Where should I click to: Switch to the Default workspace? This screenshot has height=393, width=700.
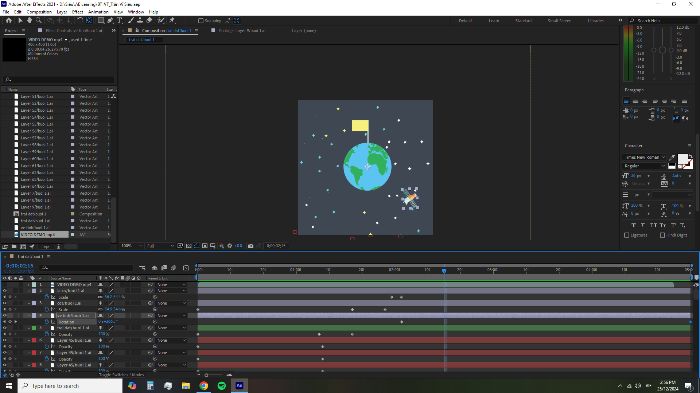tap(465, 21)
